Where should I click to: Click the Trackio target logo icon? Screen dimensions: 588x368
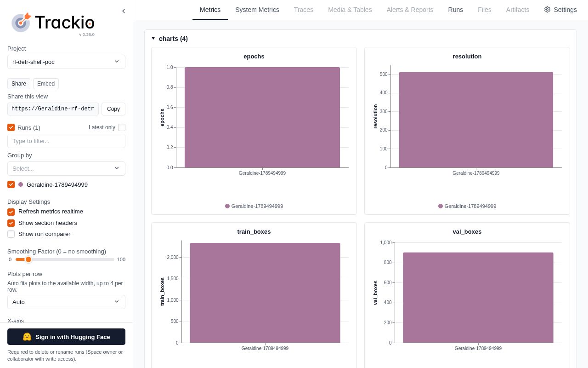click(x=21, y=22)
